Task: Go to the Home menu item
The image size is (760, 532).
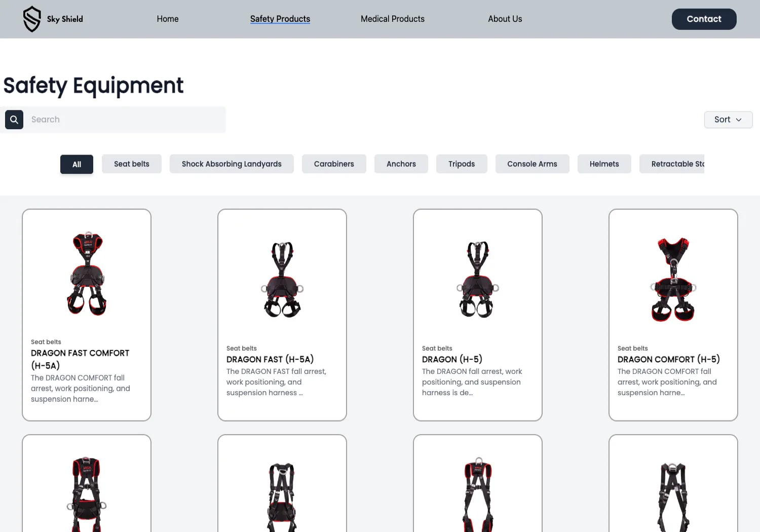Action: (x=168, y=19)
